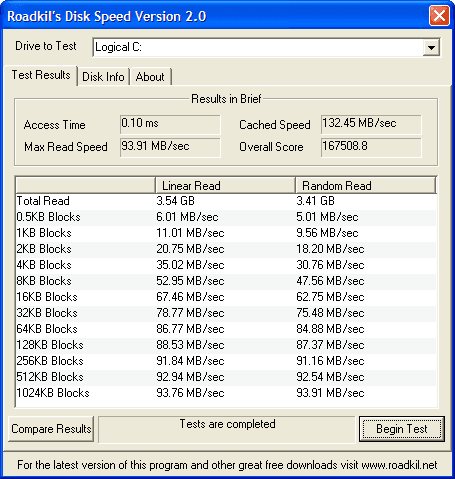Click the 93.91 MB/sec random read table value
The width and height of the screenshot is (455, 479).
tap(330, 393)
